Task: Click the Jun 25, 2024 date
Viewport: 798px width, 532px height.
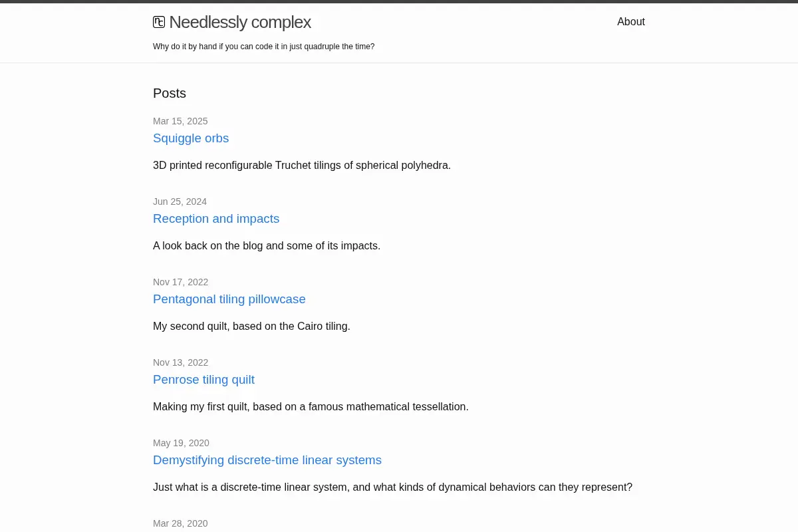Action: [180, 201]
